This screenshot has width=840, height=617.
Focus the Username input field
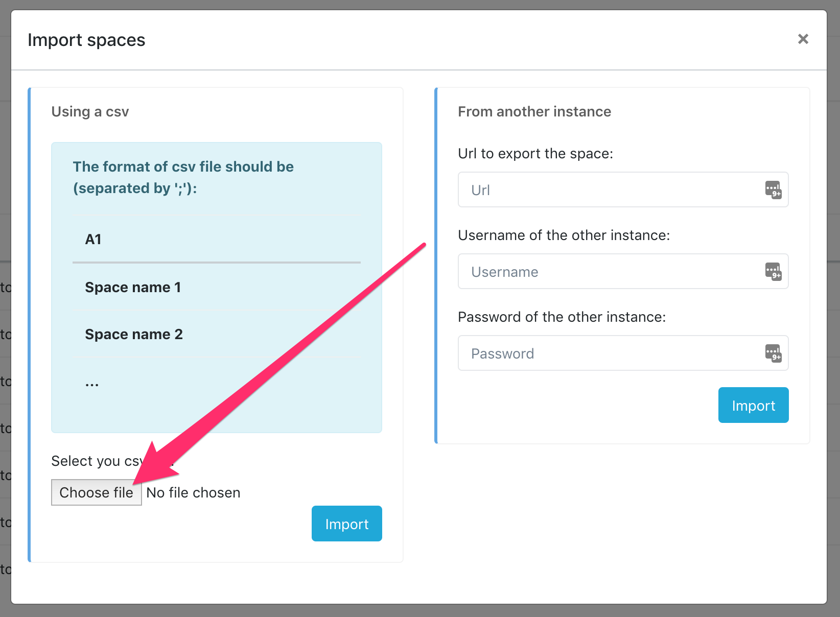(x=623, y=271)
